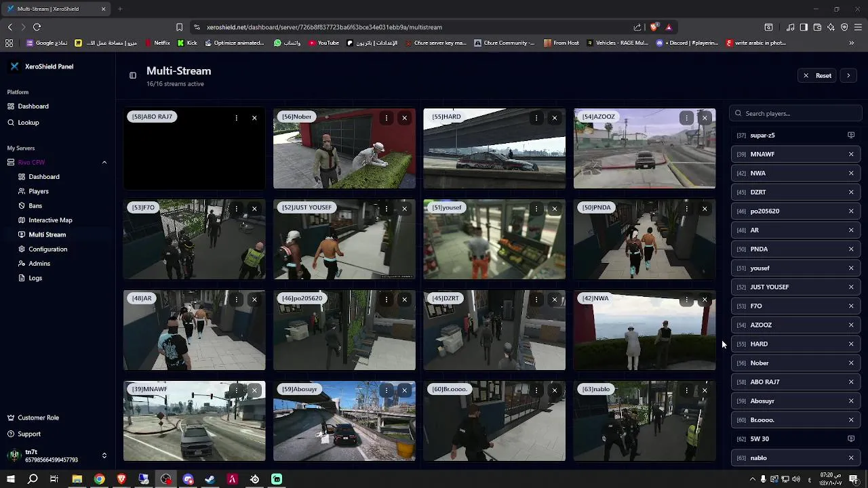Open options menu on ABO RAJ7 stream
The height and width of the screenshot is (488, 868).
(236, 118)
